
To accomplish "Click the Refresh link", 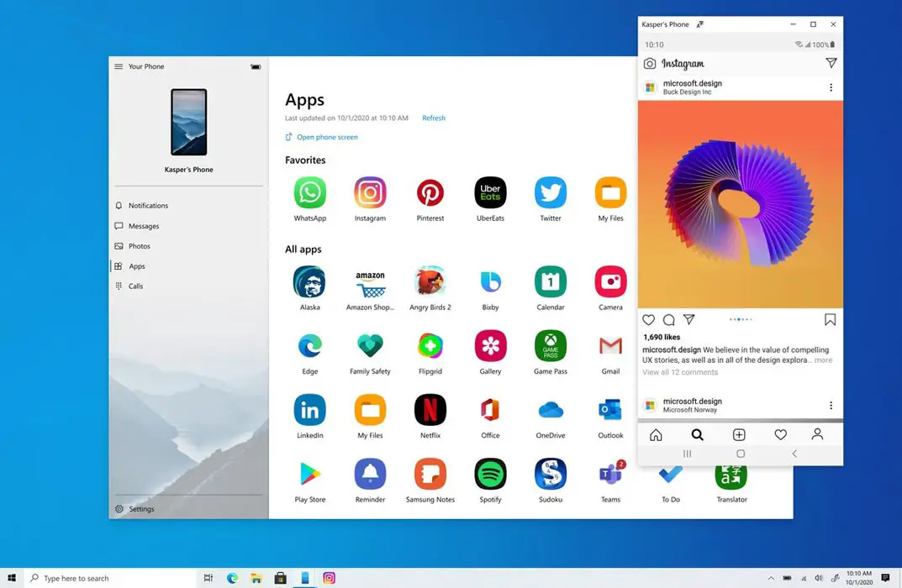I will 434,118.
